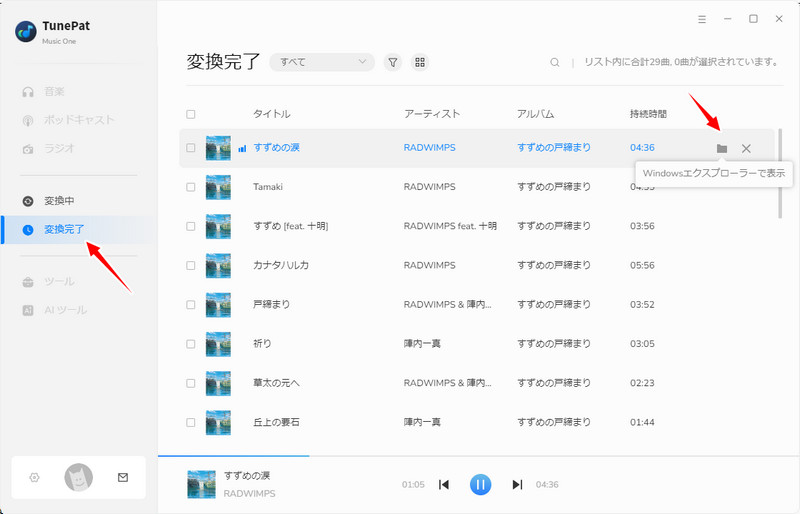Select the カナタハルカ title
Screen dimensions: 800x514
(281, 265)
